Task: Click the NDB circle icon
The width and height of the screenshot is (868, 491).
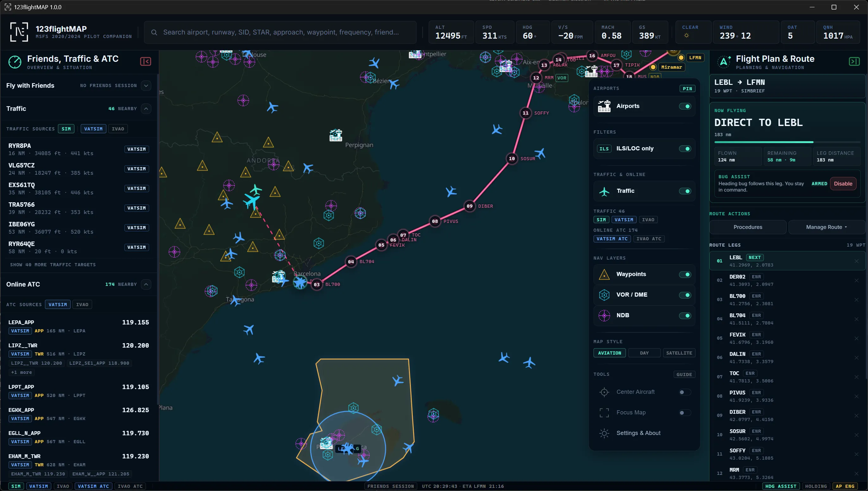Action: pos(604,316)
